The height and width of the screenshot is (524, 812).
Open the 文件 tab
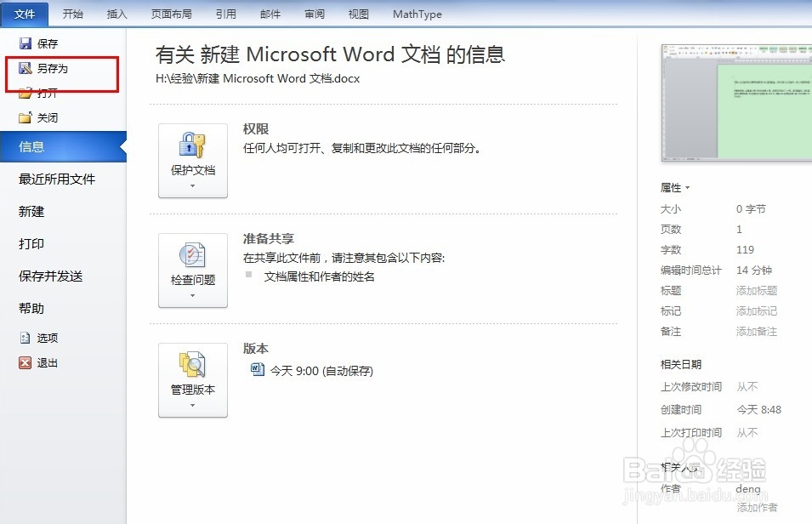pyautogui.click(x=25, y=14)
